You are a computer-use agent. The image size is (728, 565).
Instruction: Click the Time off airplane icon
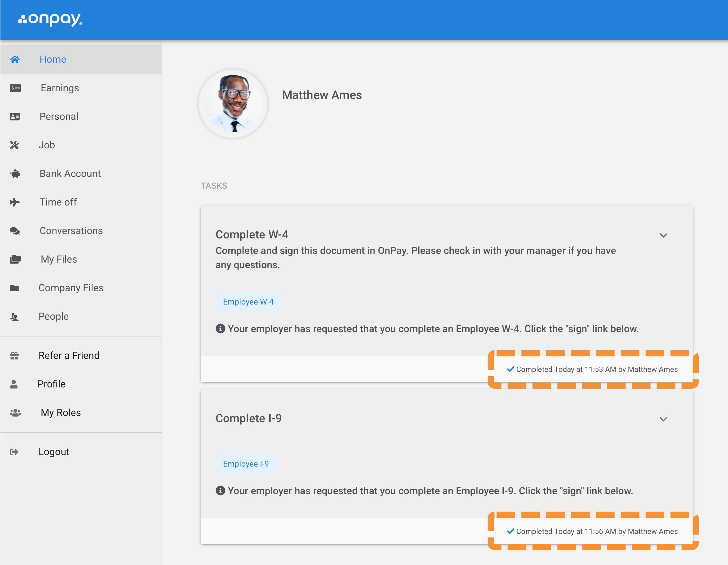(15, 202)
